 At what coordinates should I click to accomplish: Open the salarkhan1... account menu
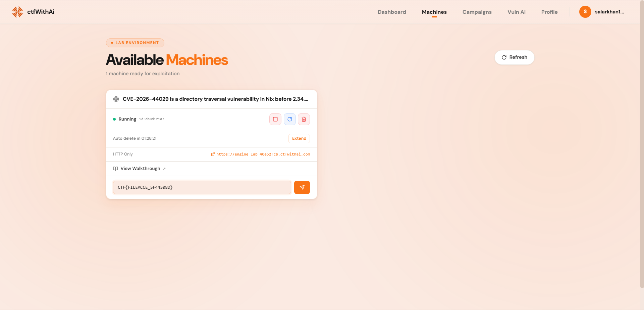coord(609,12)
